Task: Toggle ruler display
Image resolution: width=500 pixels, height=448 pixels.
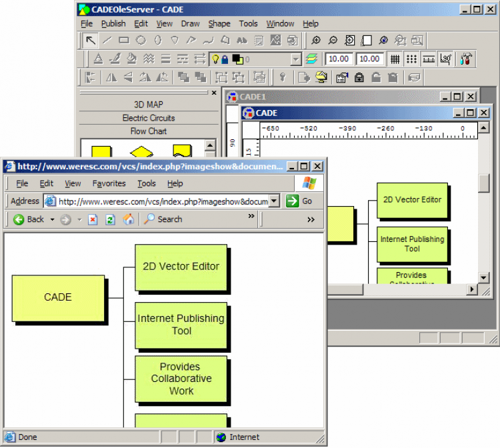Action: point(429,59)
